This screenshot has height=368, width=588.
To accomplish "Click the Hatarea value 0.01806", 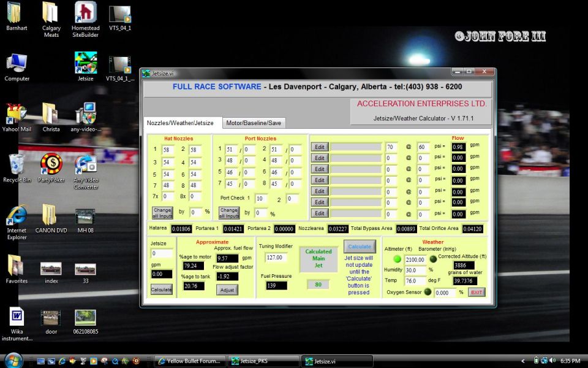I will [181, 229].
